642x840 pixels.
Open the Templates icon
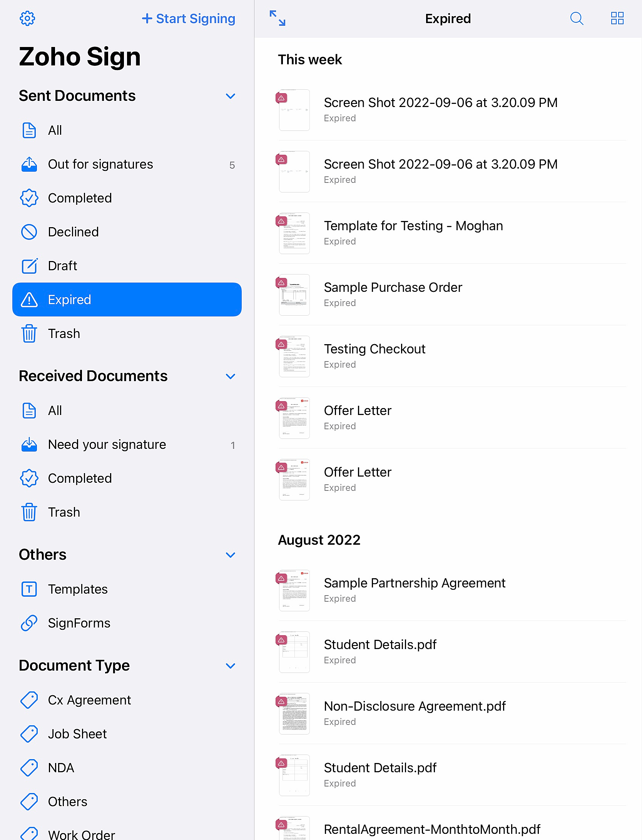[29, 589]
